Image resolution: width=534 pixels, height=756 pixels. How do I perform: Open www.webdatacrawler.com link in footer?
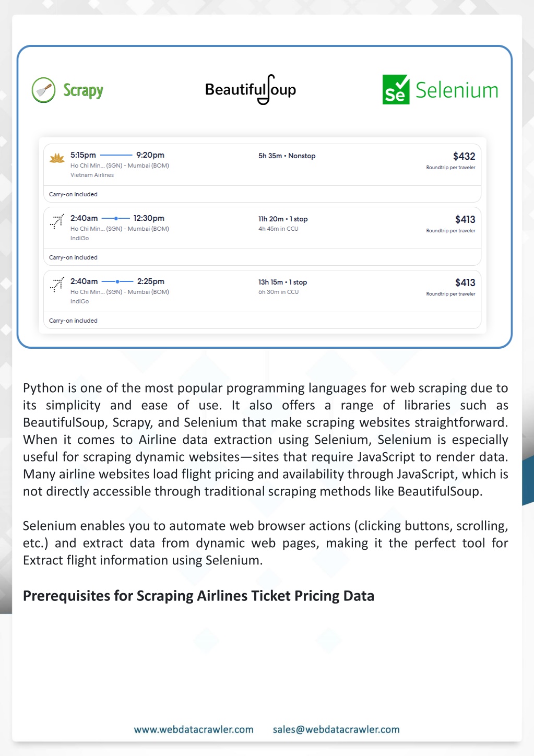click(x=194, y=729)
